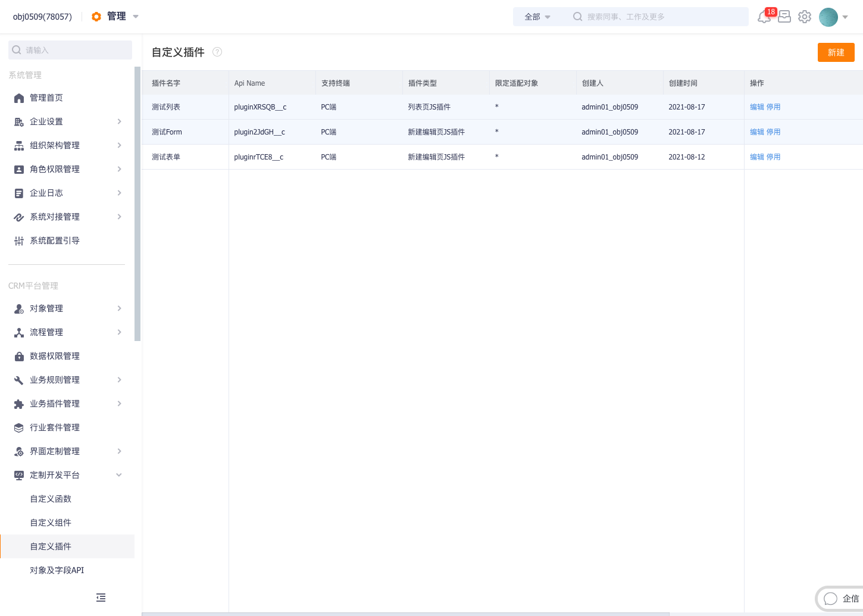Click the user avatar picture
This screenshot has width=863, height=616.
point(828,17)
